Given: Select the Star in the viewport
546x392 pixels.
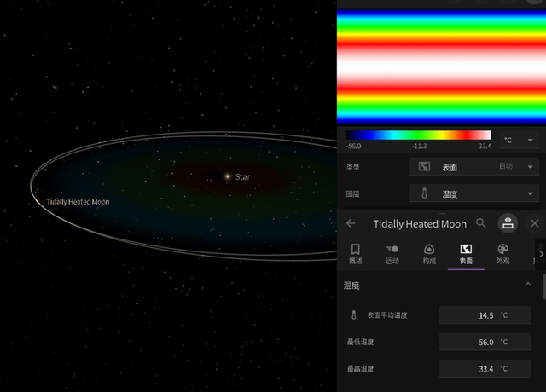Looking at the screenshot, I should 227,176.
